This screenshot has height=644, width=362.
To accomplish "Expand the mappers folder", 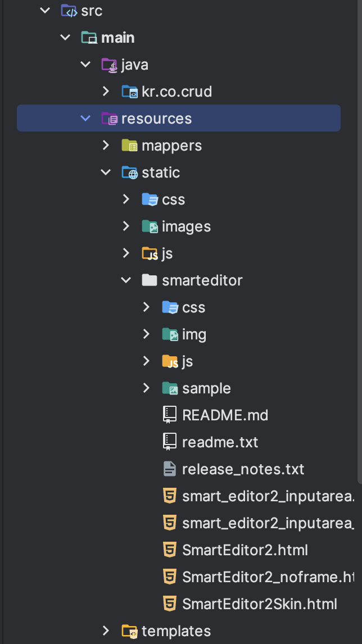I will click(106, 145).
